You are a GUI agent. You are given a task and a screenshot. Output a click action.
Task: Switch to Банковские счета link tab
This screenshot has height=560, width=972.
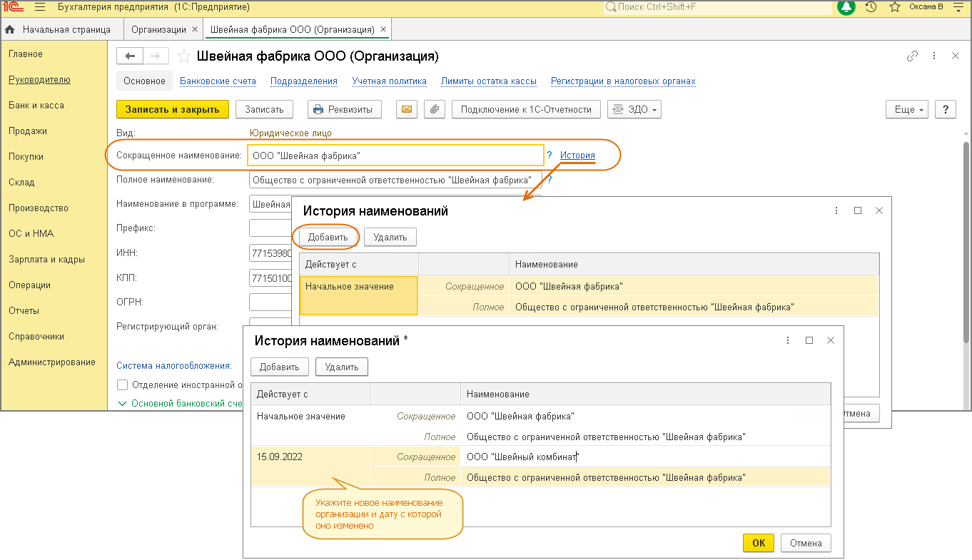218,81
